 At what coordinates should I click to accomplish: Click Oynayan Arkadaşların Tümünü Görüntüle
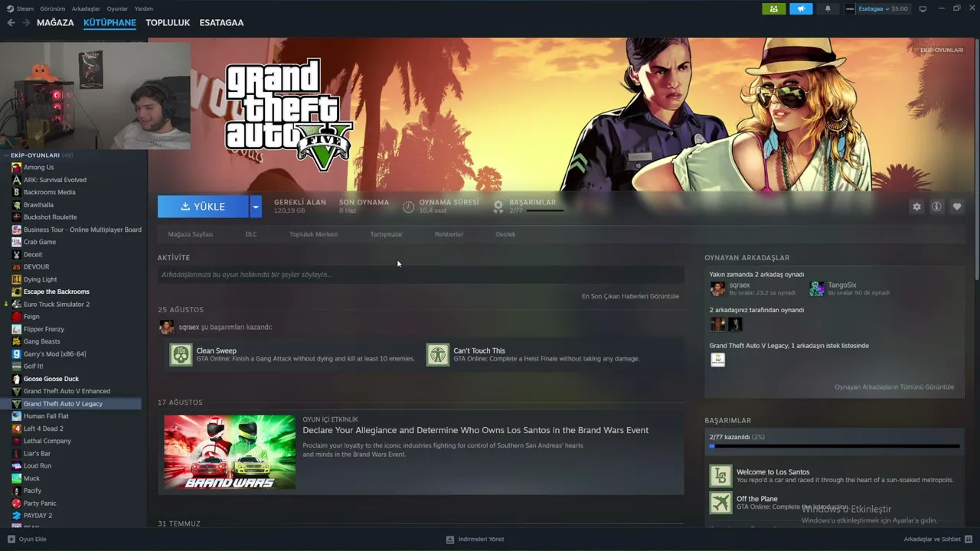[894, 387]
